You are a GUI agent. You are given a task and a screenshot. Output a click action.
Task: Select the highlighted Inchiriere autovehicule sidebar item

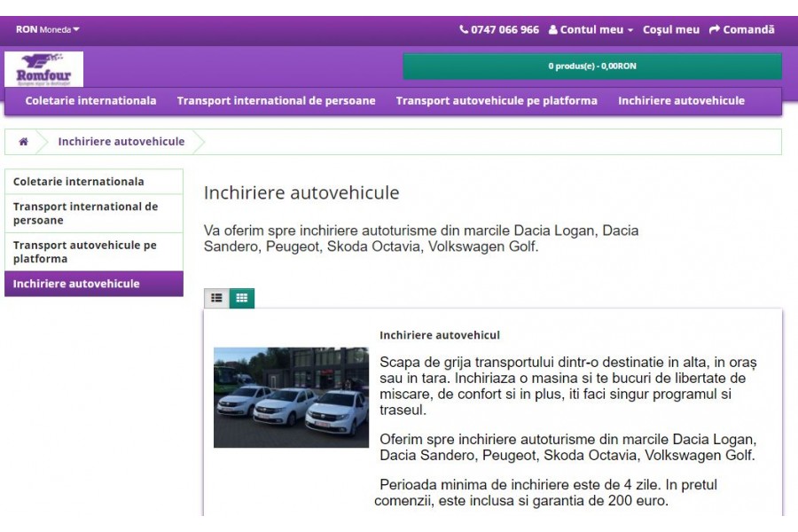(94, 284)
